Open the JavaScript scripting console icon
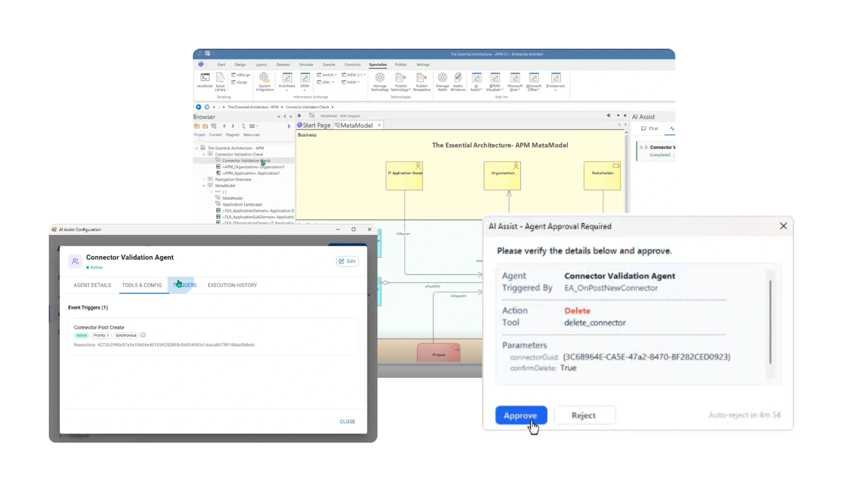Screen dimensions: 868x488 [x=205, y=78]
